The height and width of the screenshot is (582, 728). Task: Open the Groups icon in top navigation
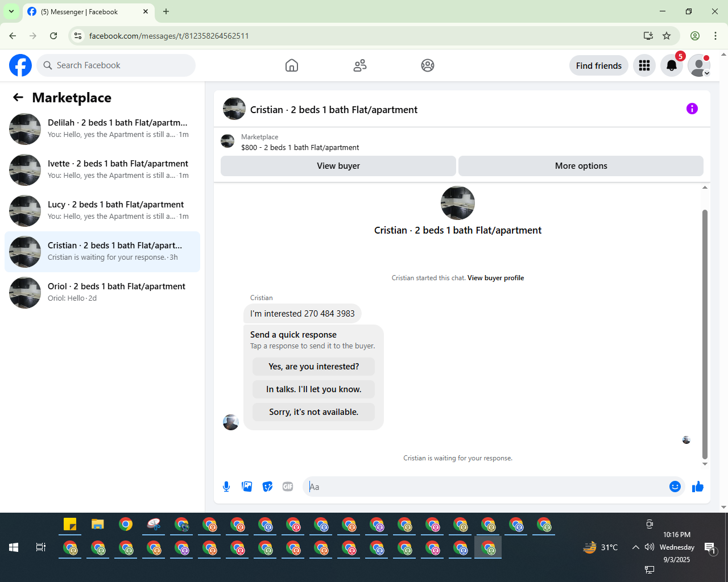tap(428, 65)
